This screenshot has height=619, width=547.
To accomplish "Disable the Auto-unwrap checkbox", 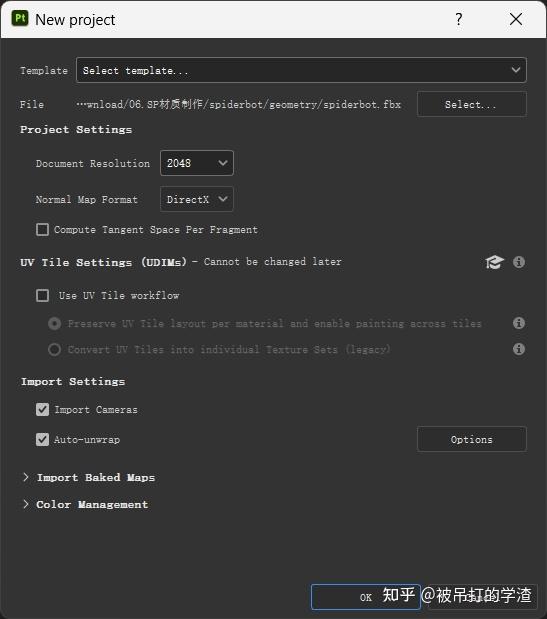I will tap(43, 439).
